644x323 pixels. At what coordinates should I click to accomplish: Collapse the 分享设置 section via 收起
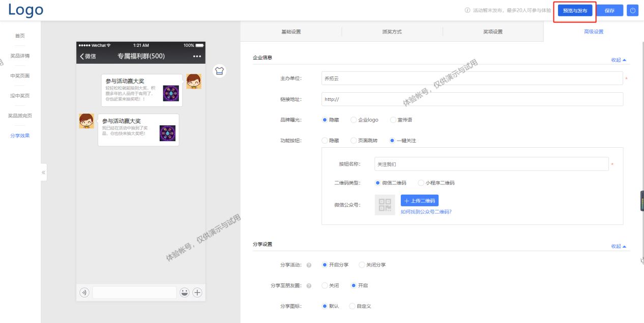[x=617, y=246]
